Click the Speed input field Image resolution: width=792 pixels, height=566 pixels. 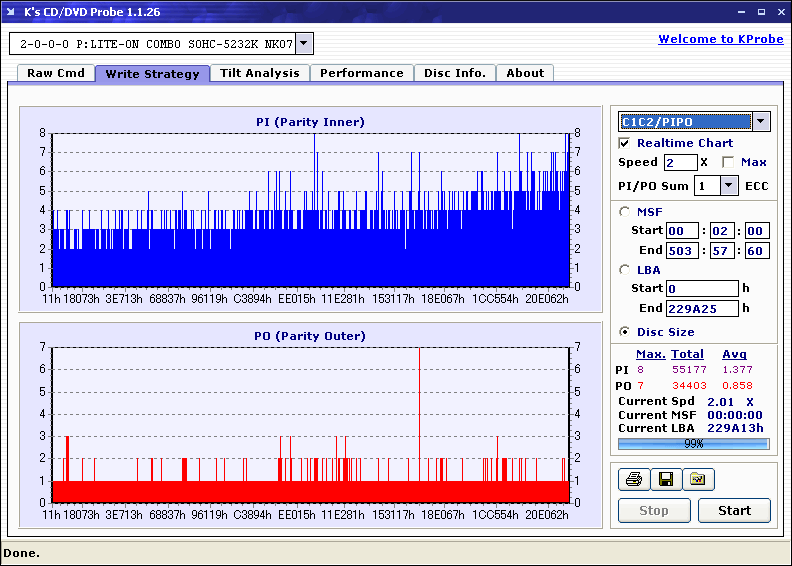(x=680, y=162)
